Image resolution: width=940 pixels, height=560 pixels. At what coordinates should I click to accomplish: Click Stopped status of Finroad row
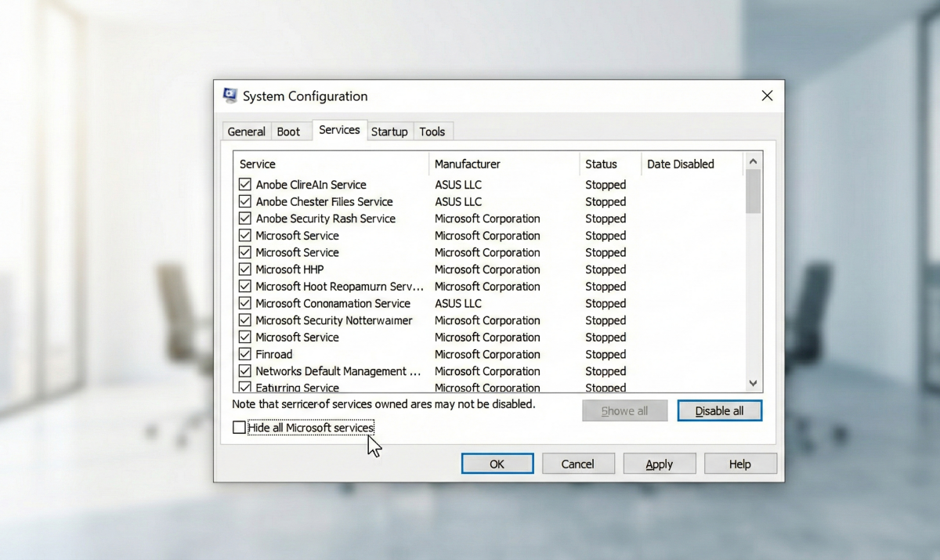pos(606,354)
